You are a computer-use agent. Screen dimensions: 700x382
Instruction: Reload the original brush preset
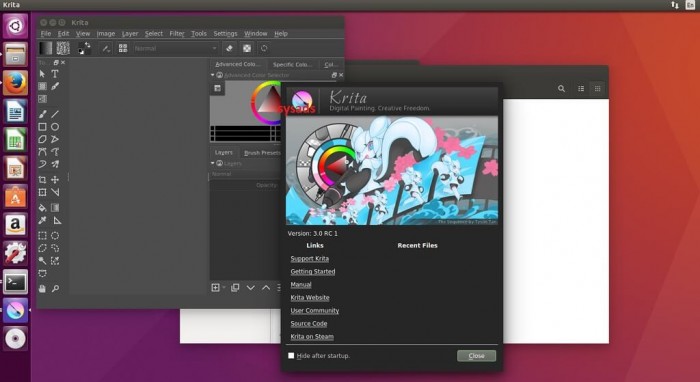[x=264, y=48]
